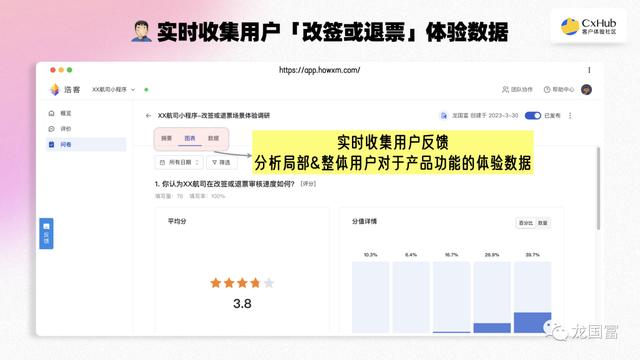
Task: Click the survey title XX航司小程序-改签或退票场景体验调研
Action: point(214,116)
